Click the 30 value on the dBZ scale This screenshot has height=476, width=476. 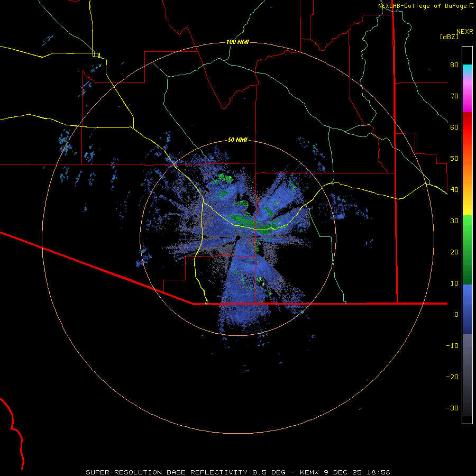[x=454, y=221]
